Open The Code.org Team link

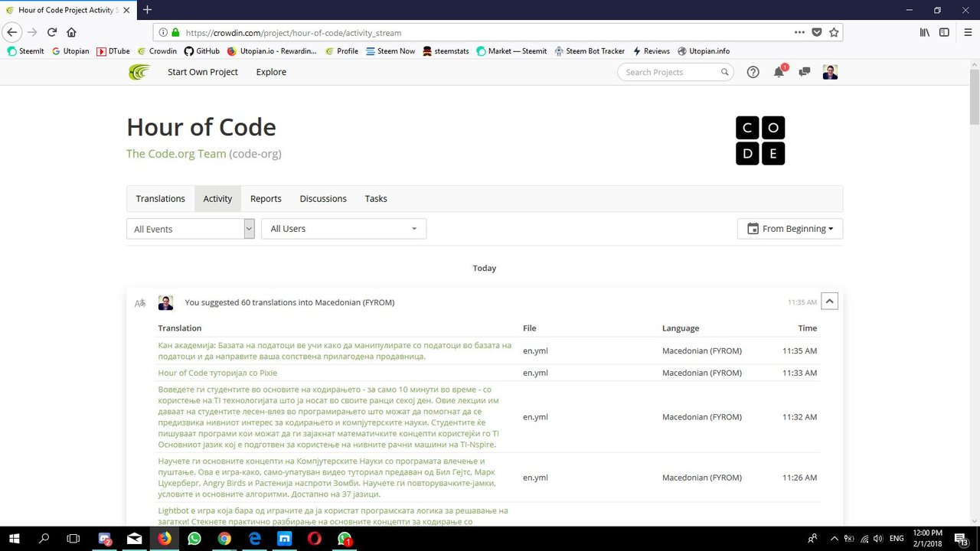point(176,154)
